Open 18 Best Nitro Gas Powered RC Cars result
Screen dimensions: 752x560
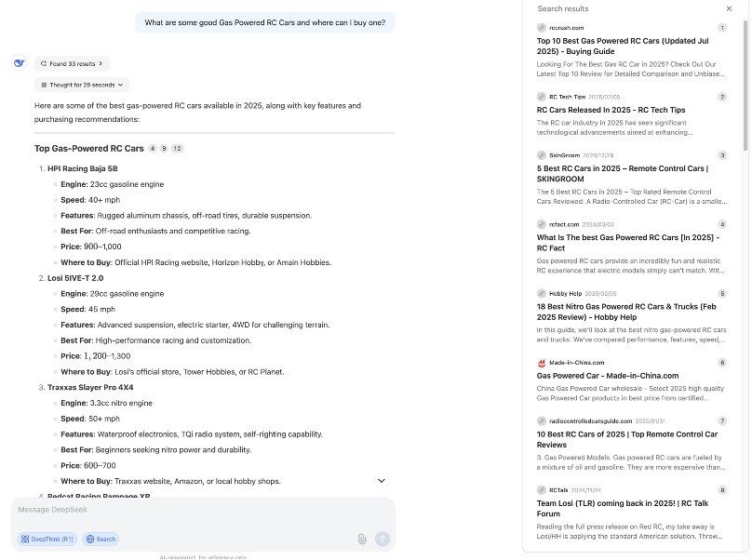[x=625, y=311]
